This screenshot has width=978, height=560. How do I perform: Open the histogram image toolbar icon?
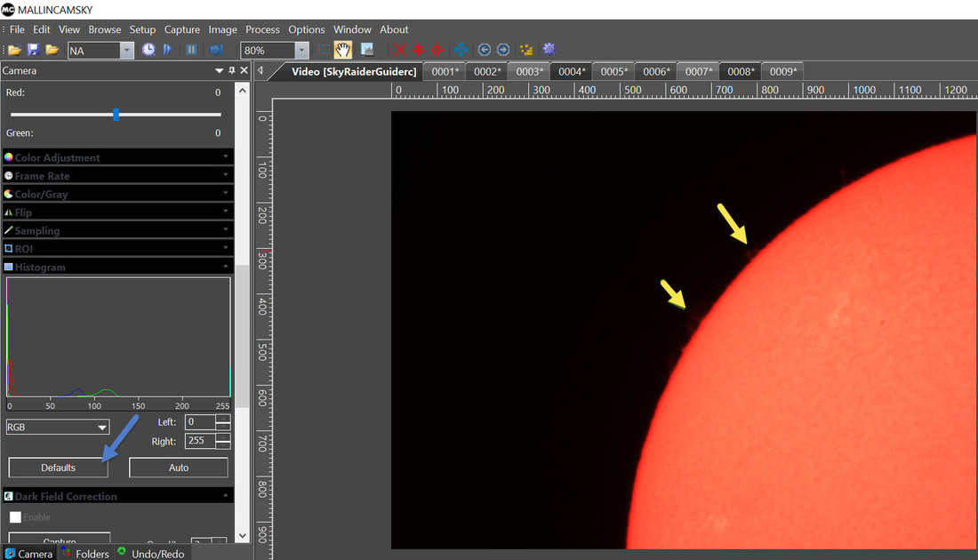[366, 50]
